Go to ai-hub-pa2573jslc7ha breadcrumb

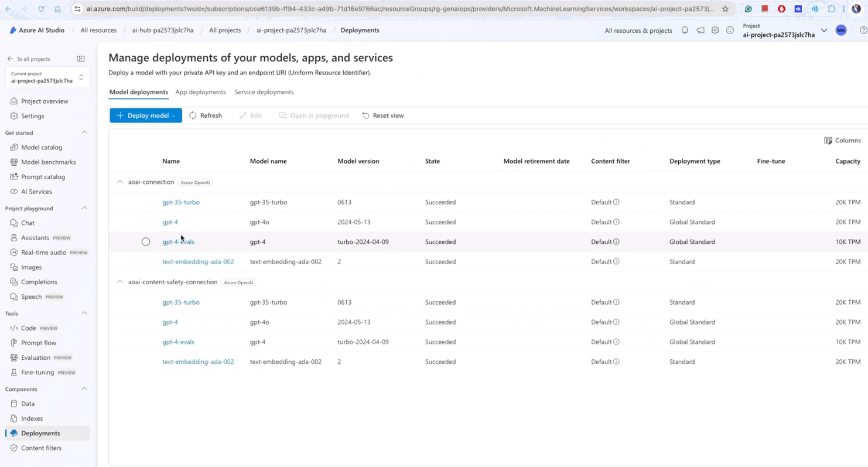pyautogui.click(x=163, y=30)
